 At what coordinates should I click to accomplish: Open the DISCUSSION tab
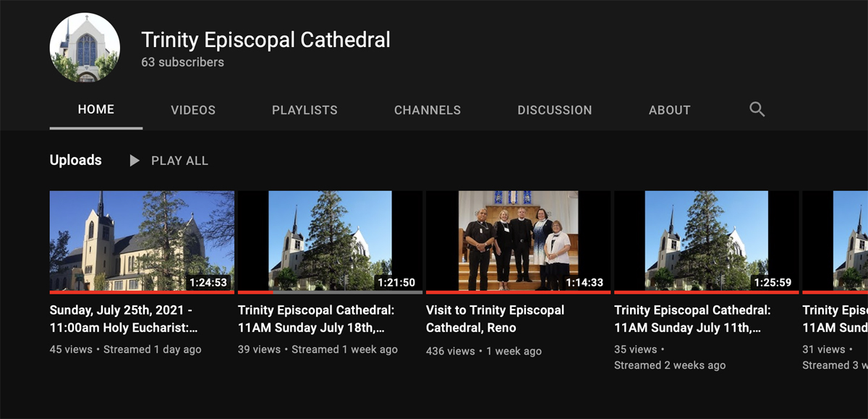coord(555,110)
